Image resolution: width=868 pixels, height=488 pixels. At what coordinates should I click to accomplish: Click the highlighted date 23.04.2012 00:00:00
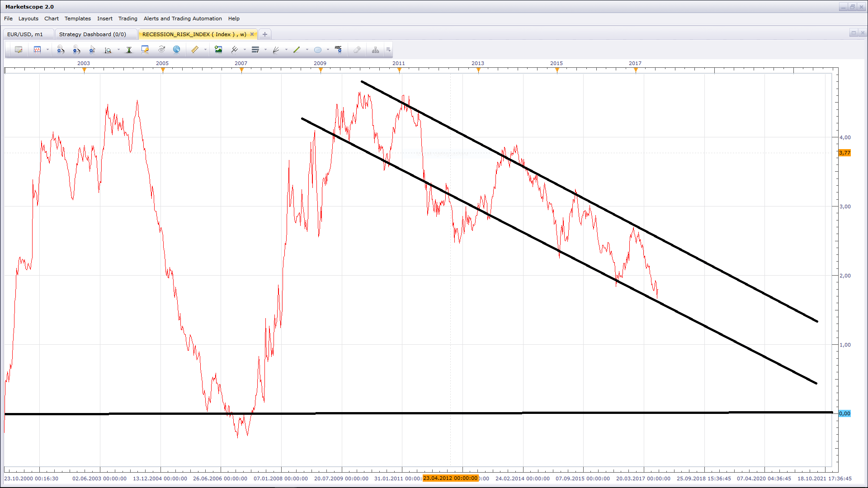point(450,478)
